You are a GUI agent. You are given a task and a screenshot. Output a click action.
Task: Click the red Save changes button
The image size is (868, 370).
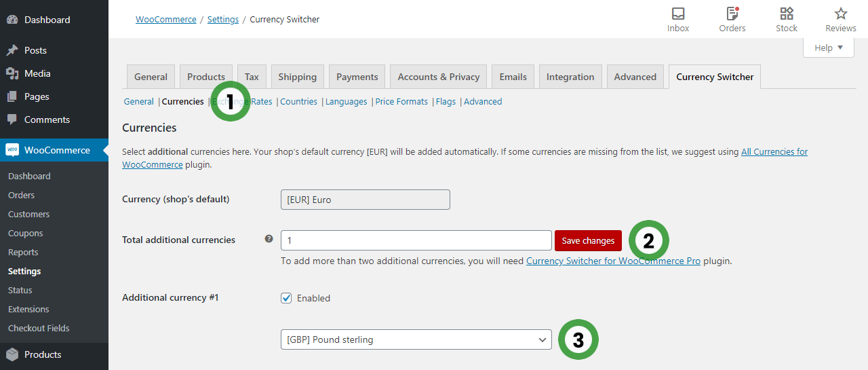pyautogui.click(x=588, y=240)
